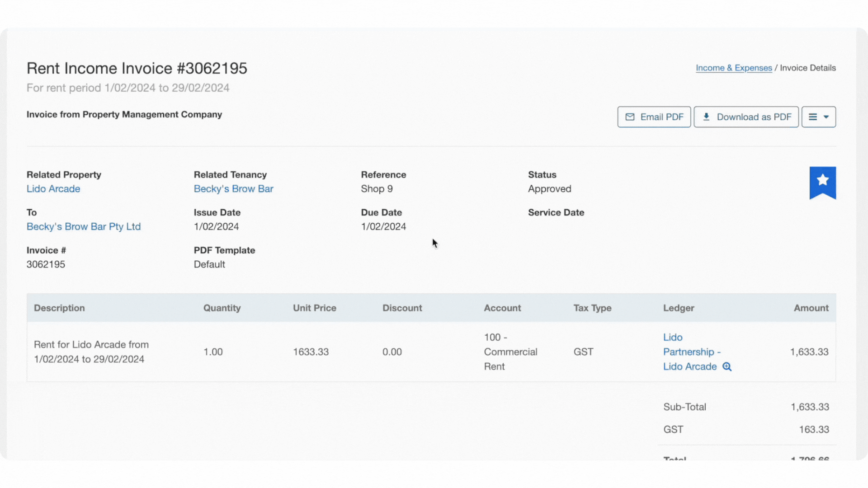Click the 100 - Commercial Rent account cell
This screenshot has height=488, width=868.
[x=510, y=352]
